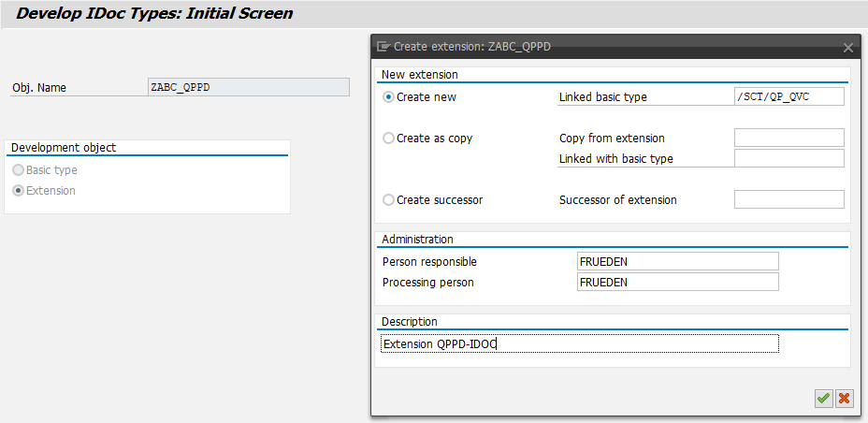Image resolution: width=868 pixels, height=423 pixels.
Task: Select the Create new radio button
Action: click(389, 96)
